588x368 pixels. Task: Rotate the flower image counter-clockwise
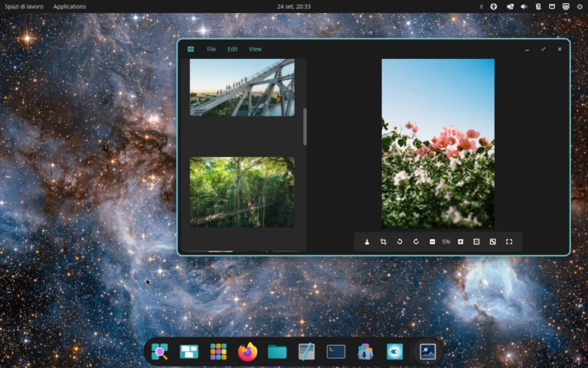pyautogui.click(x=400, y=242)
